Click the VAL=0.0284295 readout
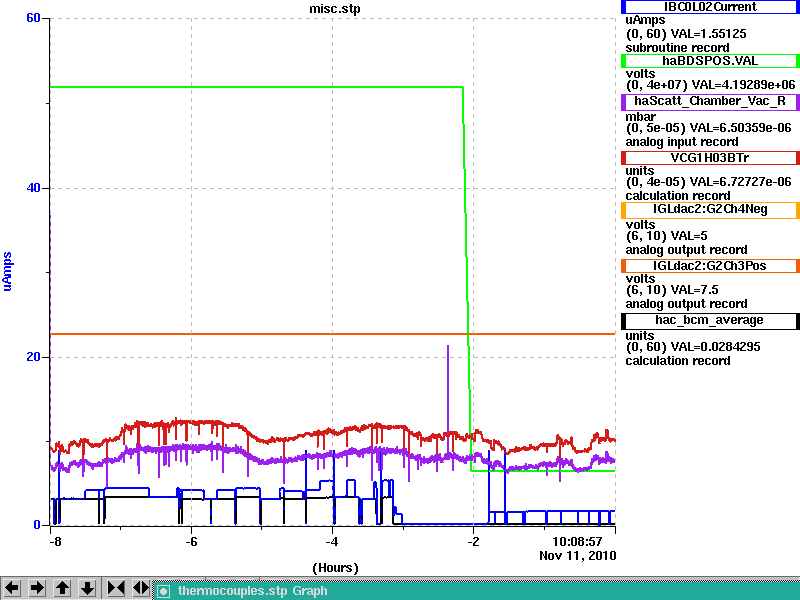 715,347
